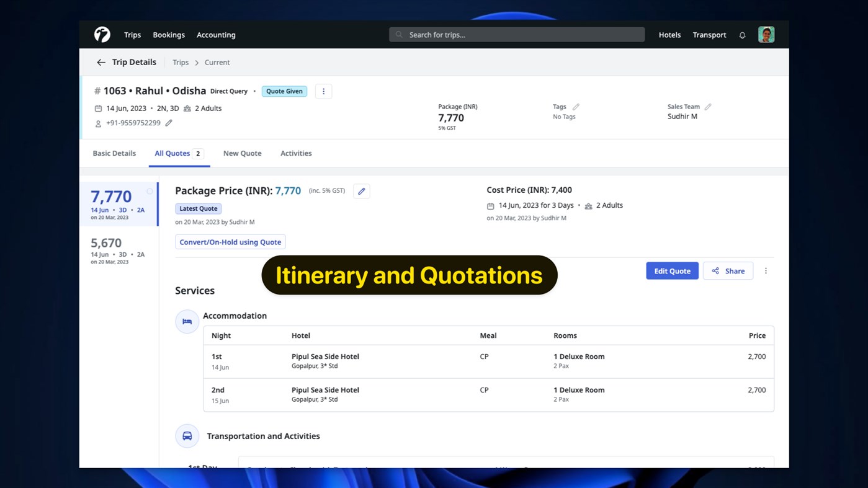Viewport: 868px width, 488px height.
Task: Open the Bookings menu
Action: tap(169, 35)
